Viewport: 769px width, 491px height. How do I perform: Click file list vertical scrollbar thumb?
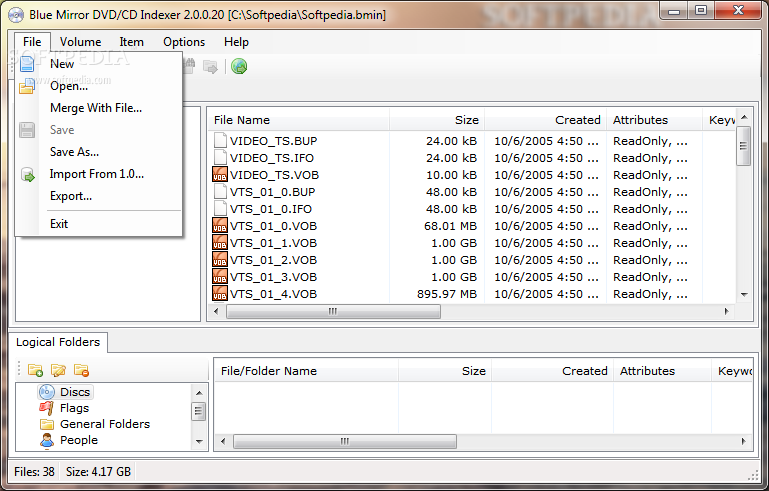click(744, 146)
